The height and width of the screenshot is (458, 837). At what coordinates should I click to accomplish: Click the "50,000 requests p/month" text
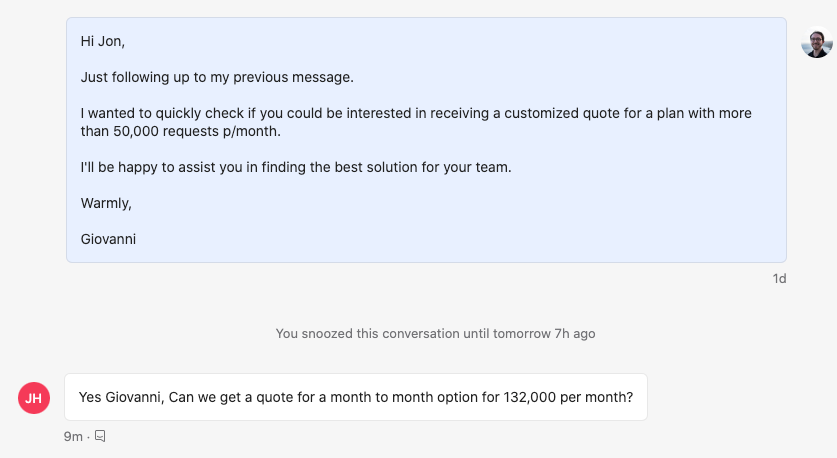(196, 131)
